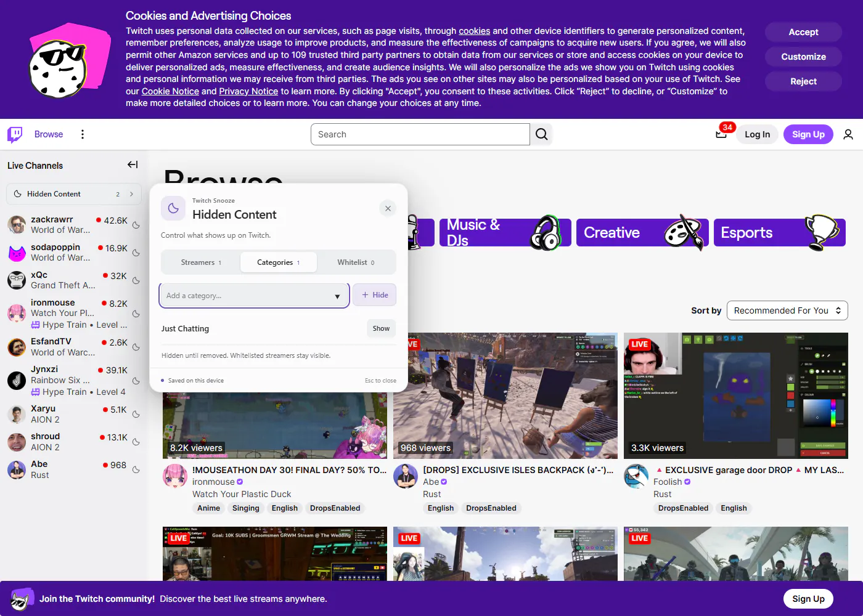The image size is (863, 616).
Task: Click Customize cookie choices
Action: (x=803, y=57)
